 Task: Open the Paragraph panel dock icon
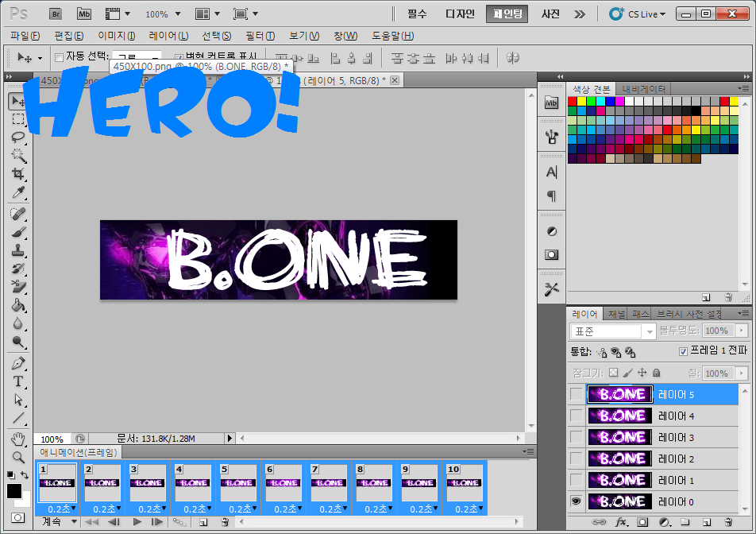click(551, 195)
